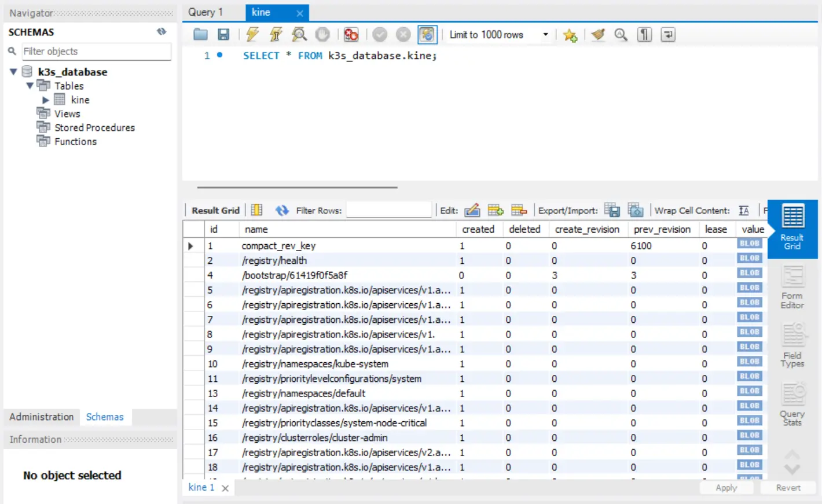Click the Apply button

tap(726, 487)
